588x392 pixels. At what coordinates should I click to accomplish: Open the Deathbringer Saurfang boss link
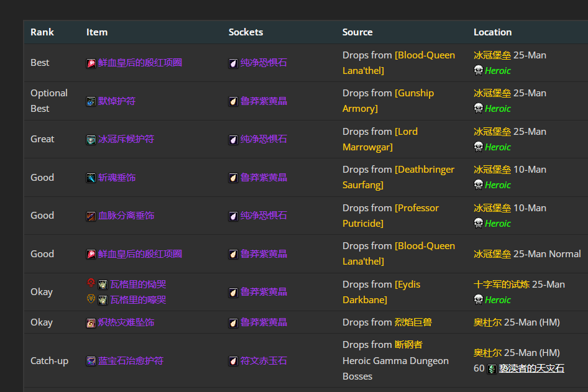(398, 177)
